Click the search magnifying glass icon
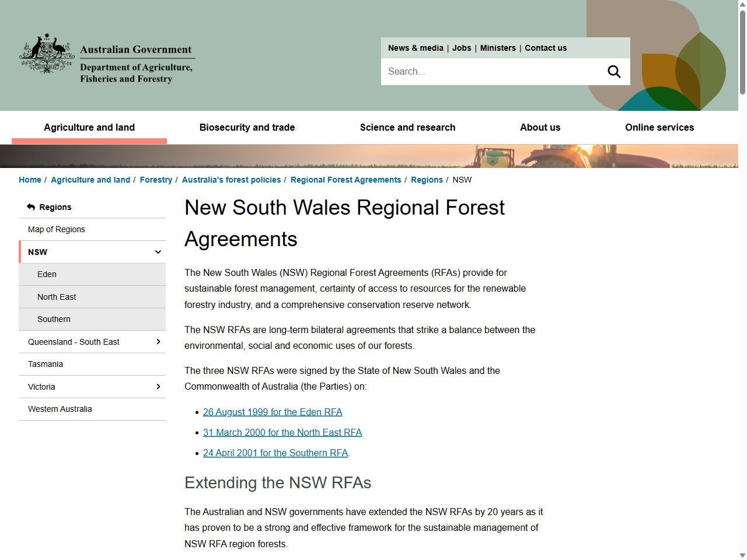The image size is (747, 560). click(x=613, y=71)
